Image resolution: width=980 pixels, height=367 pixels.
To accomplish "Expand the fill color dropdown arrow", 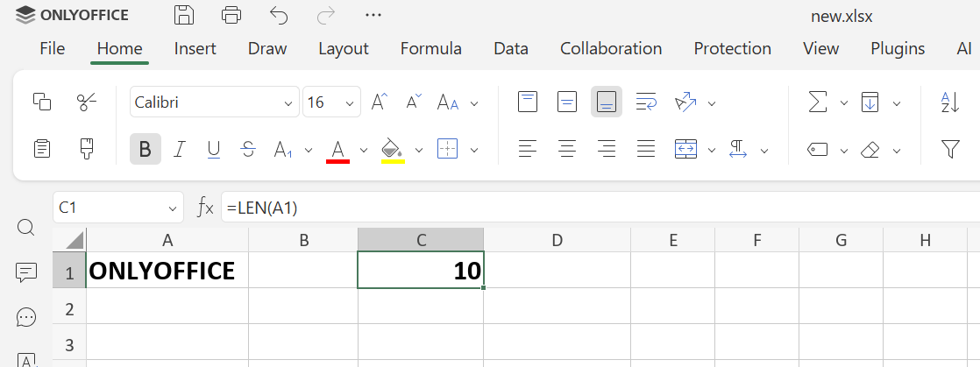I will (x=419, y=150).
